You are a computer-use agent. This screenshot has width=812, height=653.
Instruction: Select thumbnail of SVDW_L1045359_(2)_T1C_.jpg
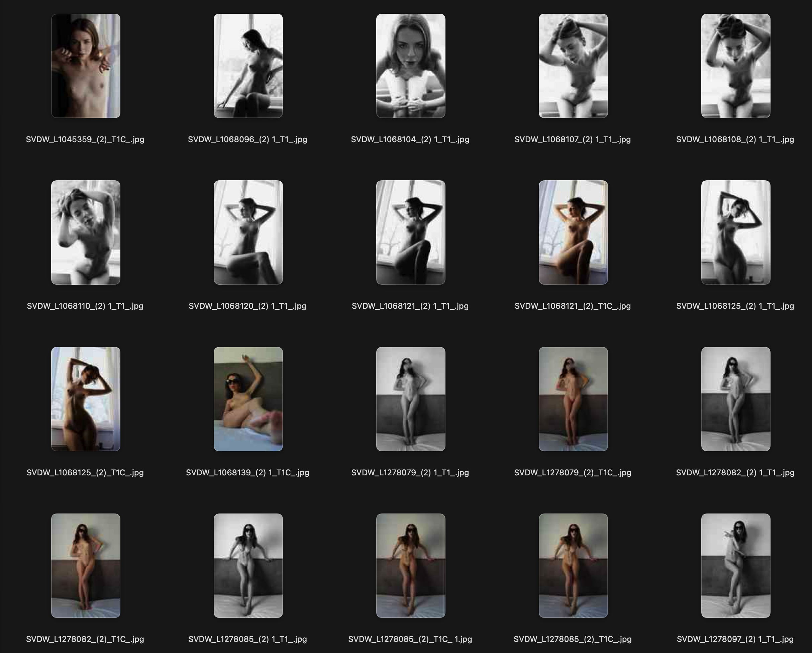coord(86,66)
